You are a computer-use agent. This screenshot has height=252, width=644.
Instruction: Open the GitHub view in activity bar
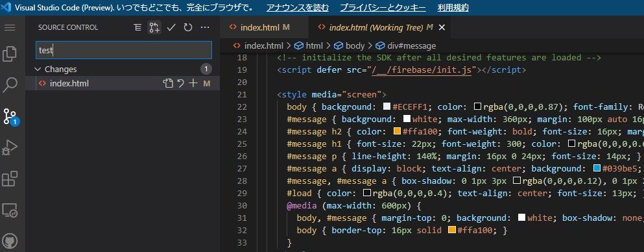pyautogui.click(x=10, y=242)
